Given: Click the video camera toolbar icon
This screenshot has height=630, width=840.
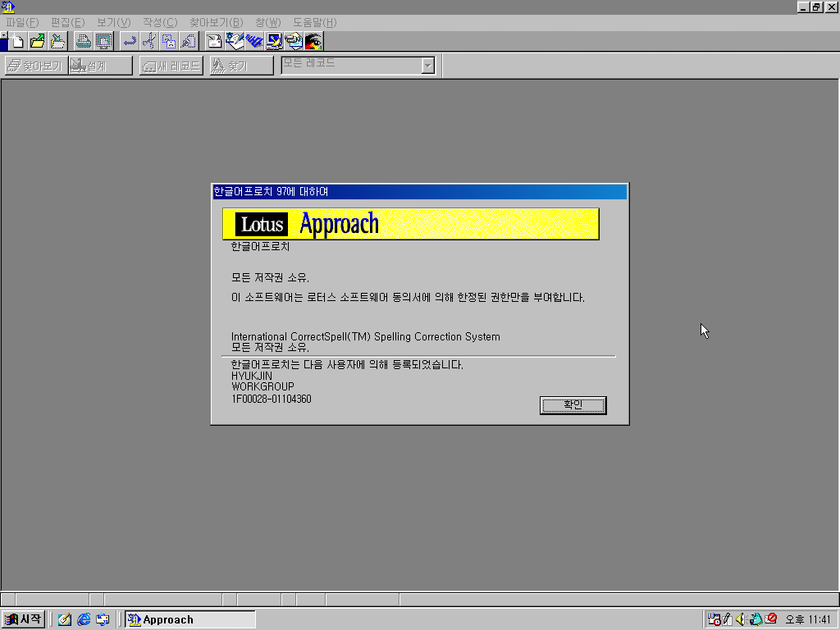Looking at the screenshot, I should click(x=294, y=41).
